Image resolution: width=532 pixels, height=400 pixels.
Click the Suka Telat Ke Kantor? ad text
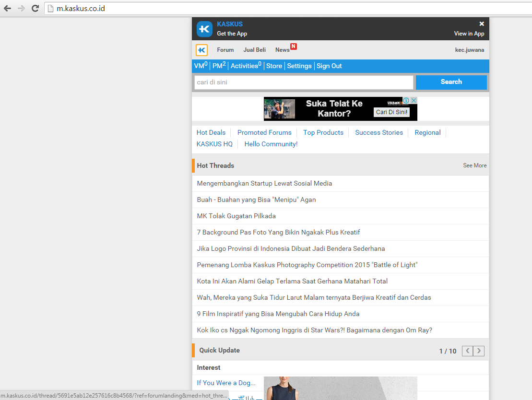(334, 108)
